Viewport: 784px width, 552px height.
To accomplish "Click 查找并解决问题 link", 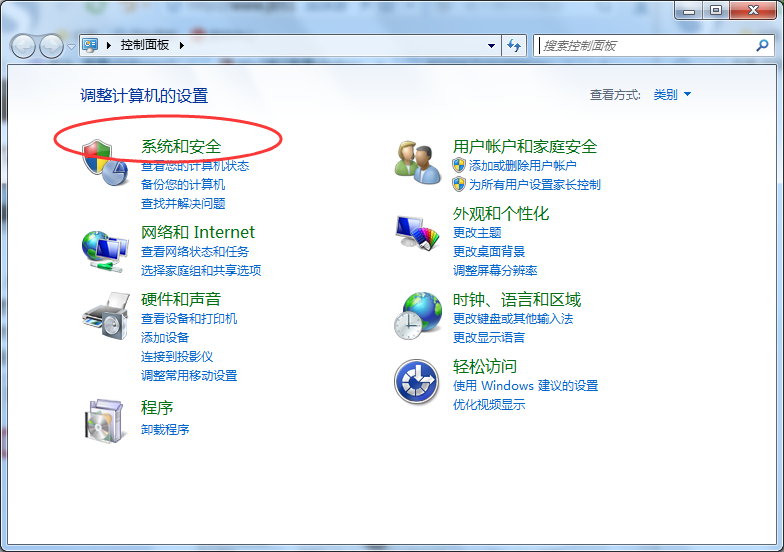I will click(x=183, y=204).
